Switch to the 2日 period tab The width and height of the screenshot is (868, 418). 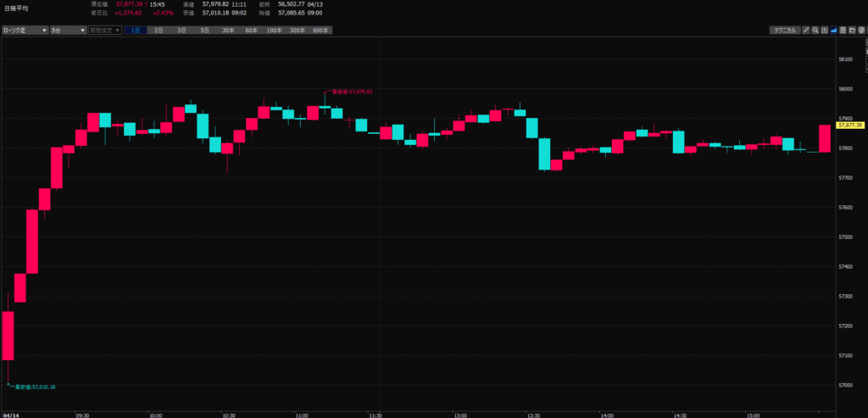coord(159,31)
